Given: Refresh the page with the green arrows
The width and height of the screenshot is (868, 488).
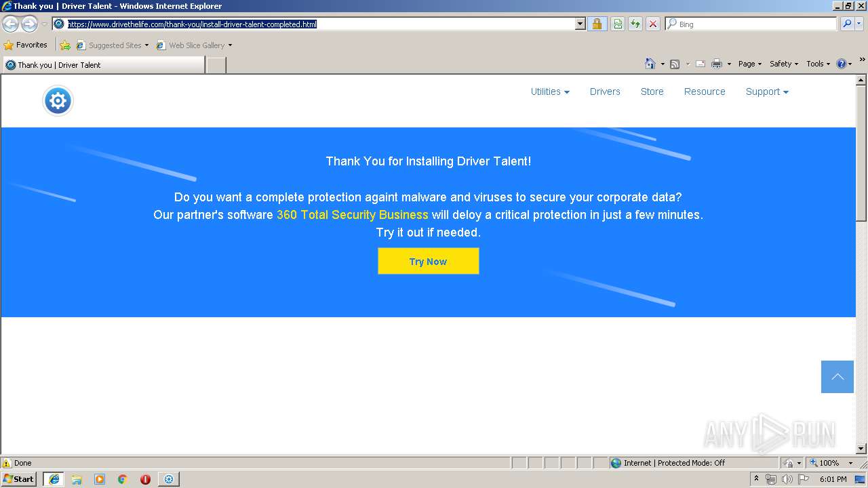Looking at the screenshot, I should (635, 24).
